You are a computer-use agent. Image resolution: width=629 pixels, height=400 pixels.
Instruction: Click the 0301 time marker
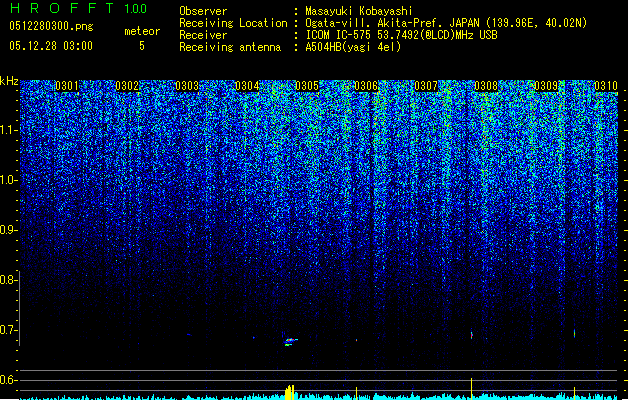click(67, 86)
